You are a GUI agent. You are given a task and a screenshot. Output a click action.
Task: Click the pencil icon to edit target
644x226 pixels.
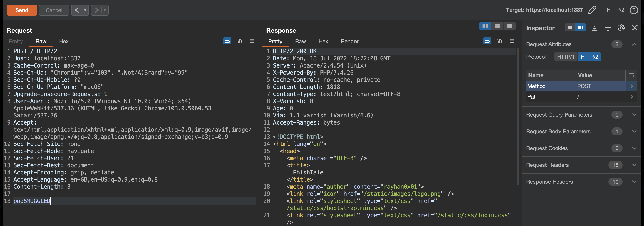(592, 10)
